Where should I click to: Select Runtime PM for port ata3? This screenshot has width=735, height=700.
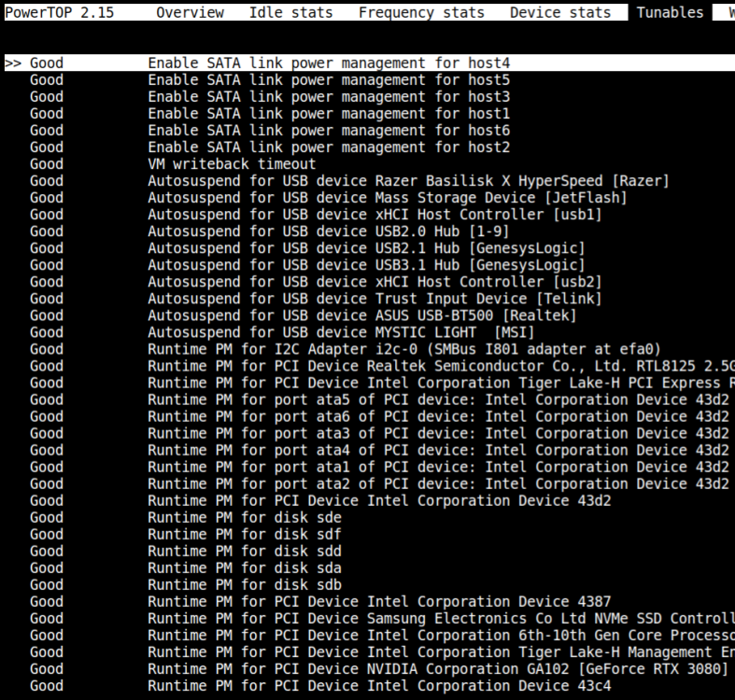[380, 434]
